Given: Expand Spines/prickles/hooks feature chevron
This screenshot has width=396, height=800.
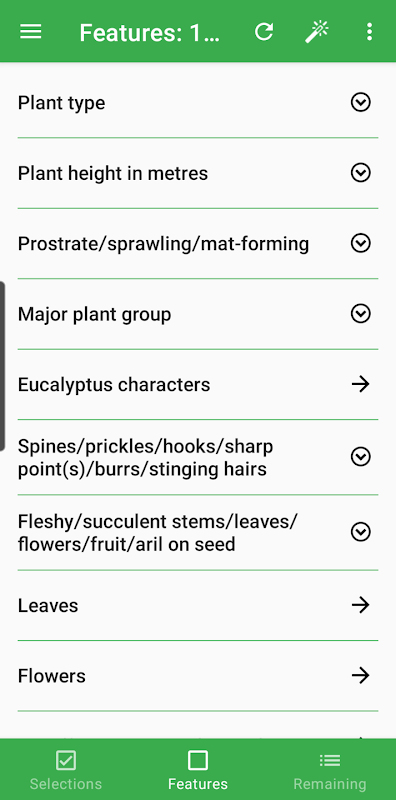Looking at the screenshot, I should (x=361, y=457).
